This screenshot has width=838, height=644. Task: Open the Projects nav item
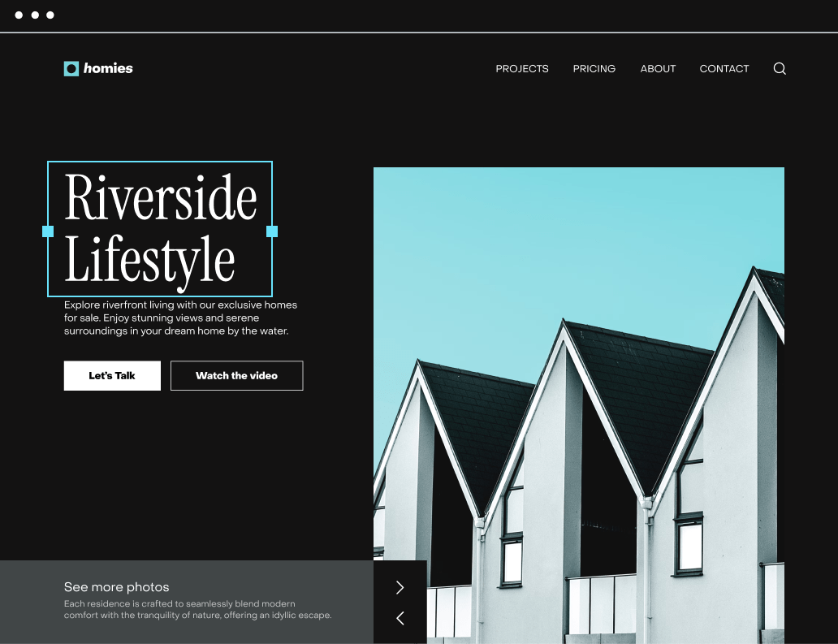click(x=522, y=69)
